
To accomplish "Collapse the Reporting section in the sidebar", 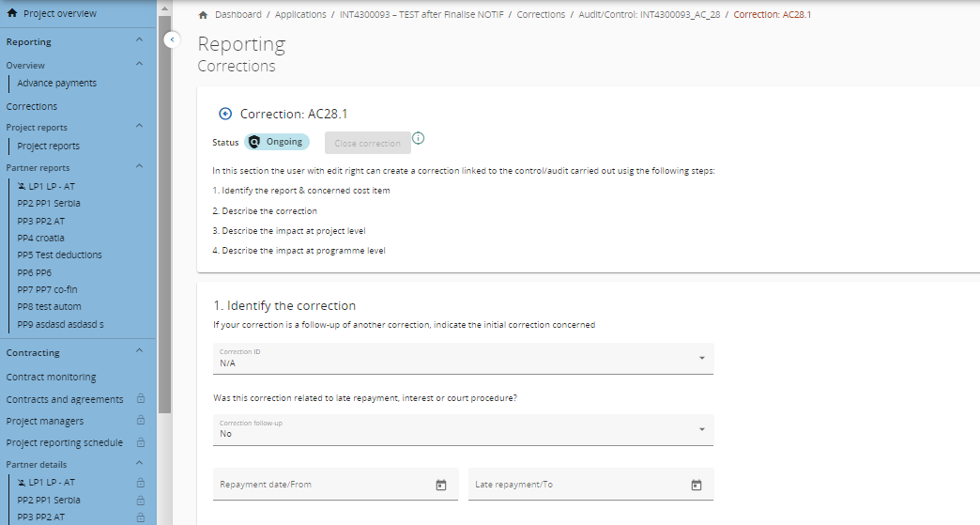I will (x=139, y=41).
